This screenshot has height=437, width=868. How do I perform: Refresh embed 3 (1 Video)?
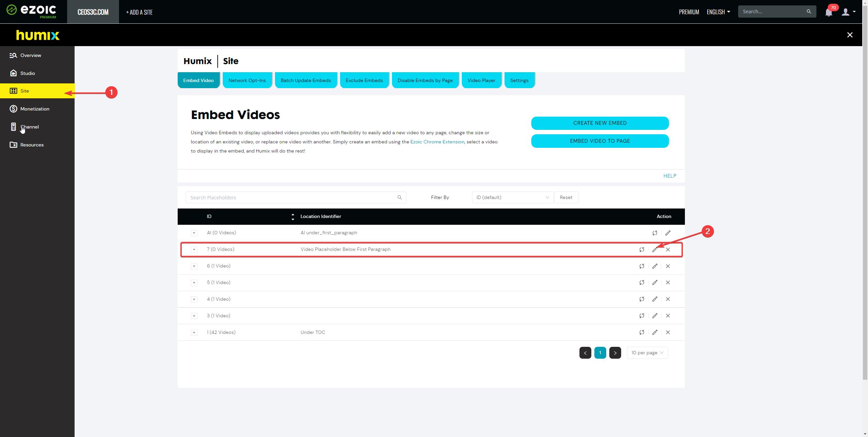(642, 316)
